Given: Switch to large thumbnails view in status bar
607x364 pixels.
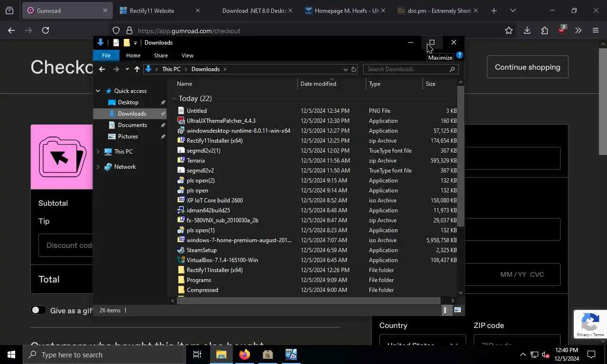Looking at the screenshot, I should coord(458,310).
